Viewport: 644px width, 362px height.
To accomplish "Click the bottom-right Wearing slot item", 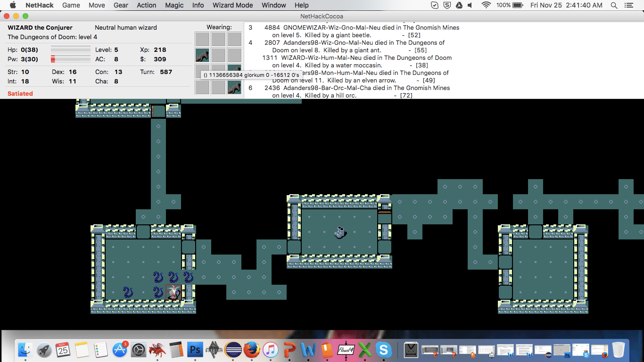I will [234, 87].
